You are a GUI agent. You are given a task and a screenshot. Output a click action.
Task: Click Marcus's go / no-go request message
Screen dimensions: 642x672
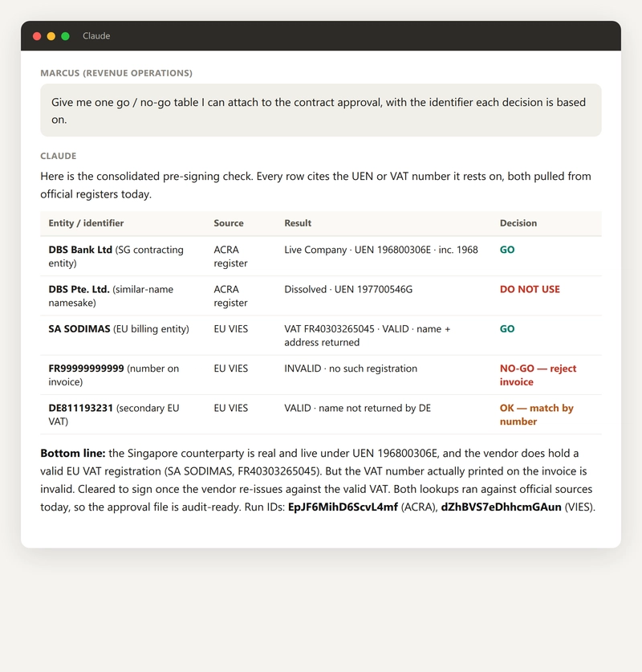(321, 110)
